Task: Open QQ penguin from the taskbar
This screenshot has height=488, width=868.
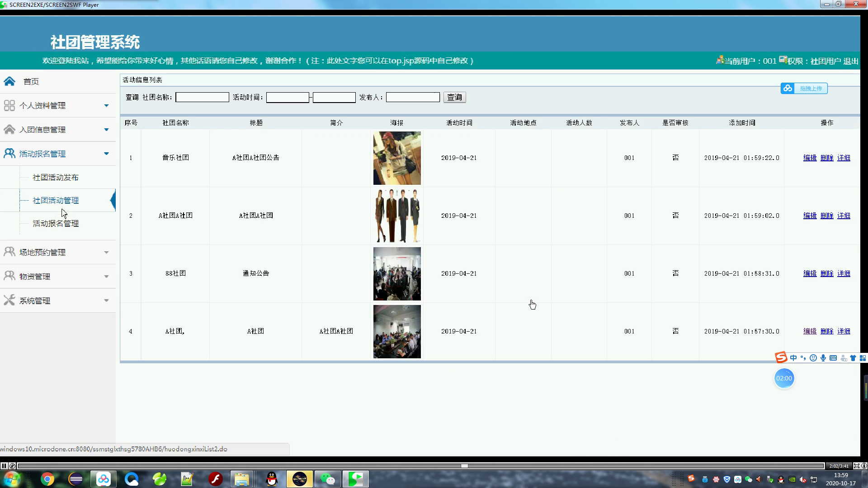Action: (272, 479)
